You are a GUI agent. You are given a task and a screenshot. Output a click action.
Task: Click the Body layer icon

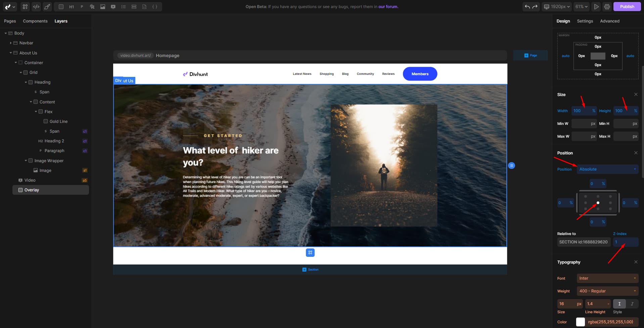[10, 33]
